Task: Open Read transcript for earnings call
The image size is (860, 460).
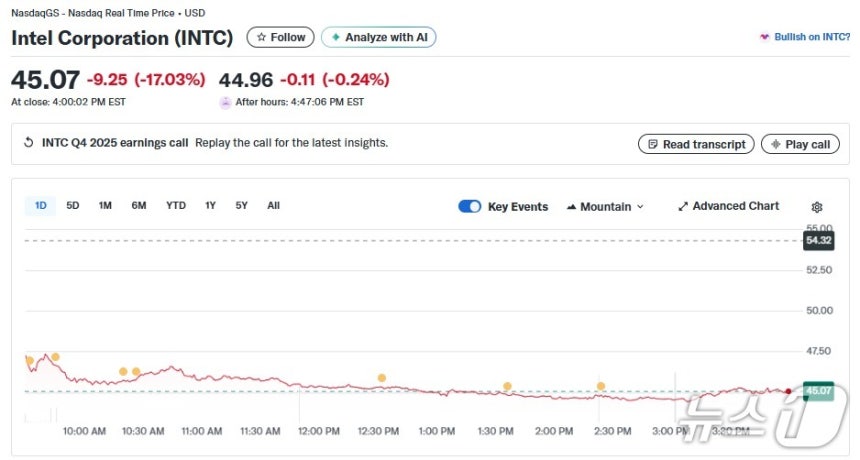Action: [x=696, y=144]
